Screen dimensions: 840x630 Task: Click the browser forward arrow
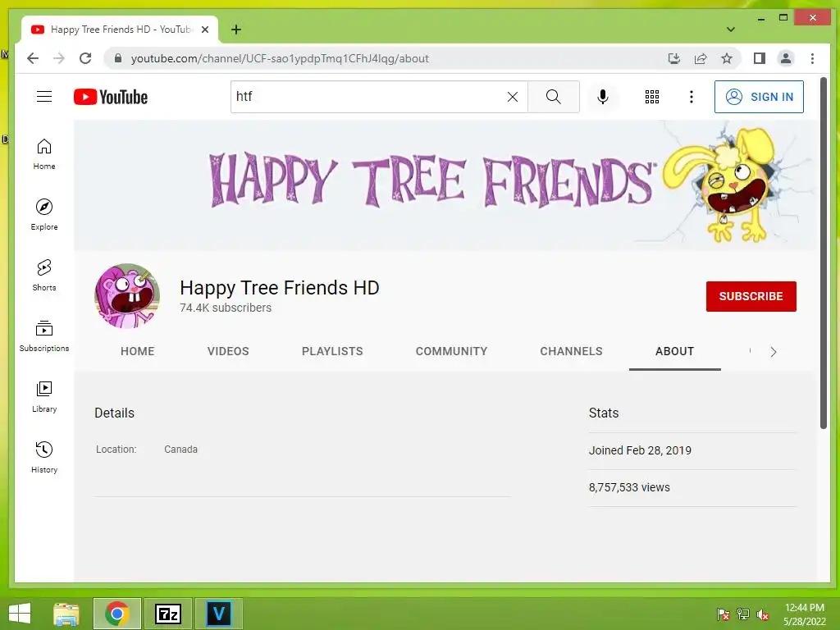[x=59, y=58]
